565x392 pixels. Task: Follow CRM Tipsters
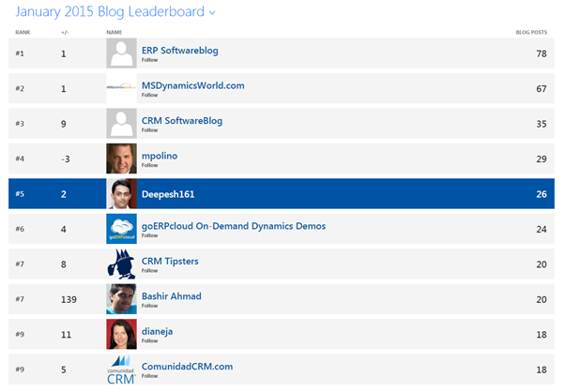[x=148, y=271]
